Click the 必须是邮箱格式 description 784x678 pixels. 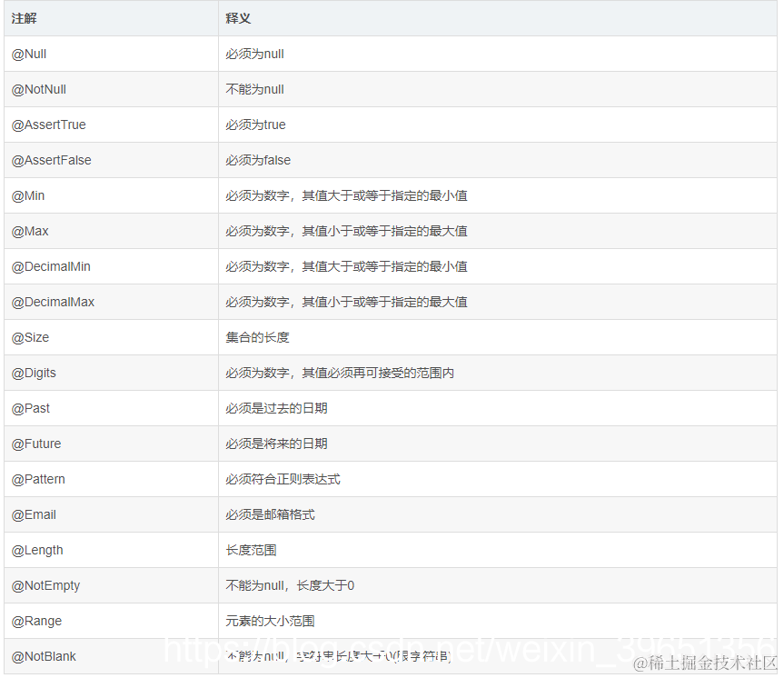(270, 515)
